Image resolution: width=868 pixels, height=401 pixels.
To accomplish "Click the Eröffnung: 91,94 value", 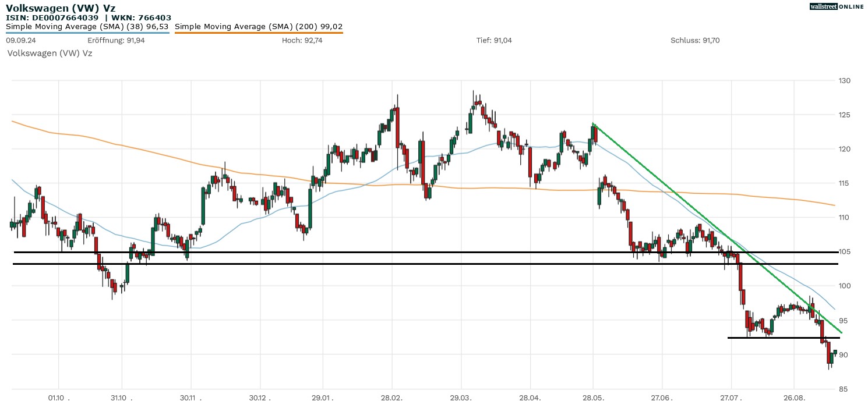I will pyautogui.click(x=116, y=40).
